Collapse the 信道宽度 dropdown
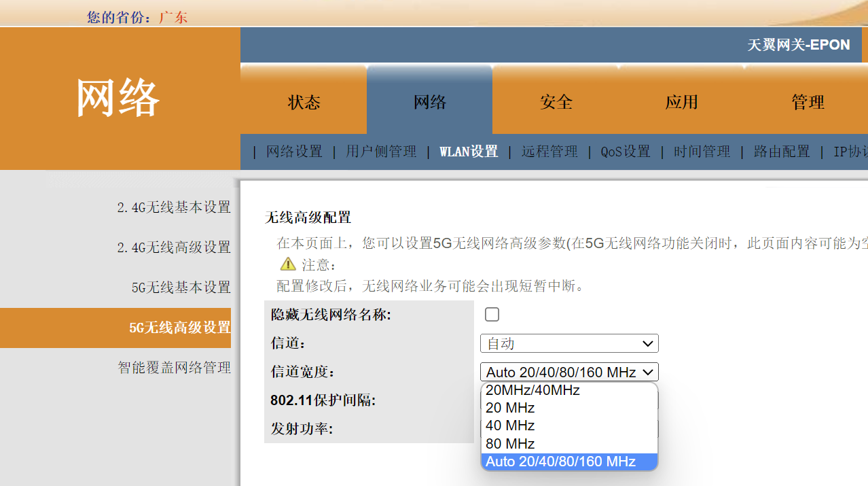The width and height of the screenshot is (868, 486). [569, 372]
